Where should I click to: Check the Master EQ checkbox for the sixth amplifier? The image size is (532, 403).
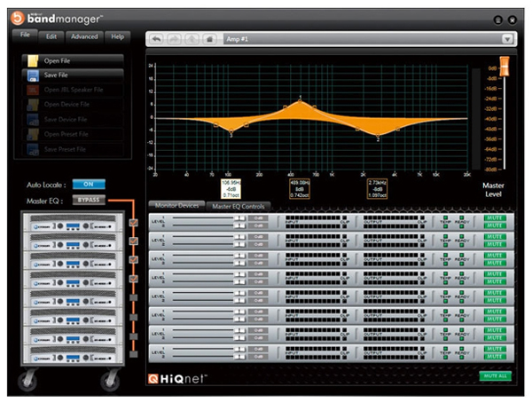pyautogui.click(x=134, y=317)
